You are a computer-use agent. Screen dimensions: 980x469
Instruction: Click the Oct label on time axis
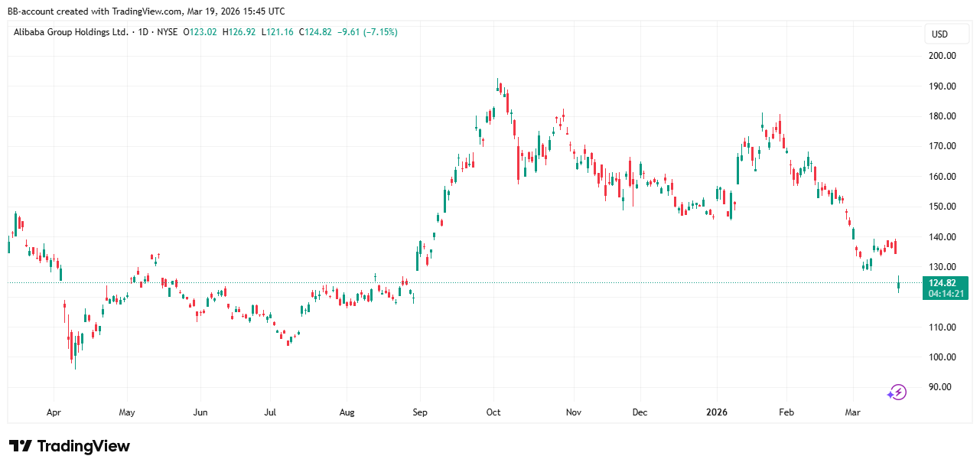pyautogui.click(x=493, y=412)
